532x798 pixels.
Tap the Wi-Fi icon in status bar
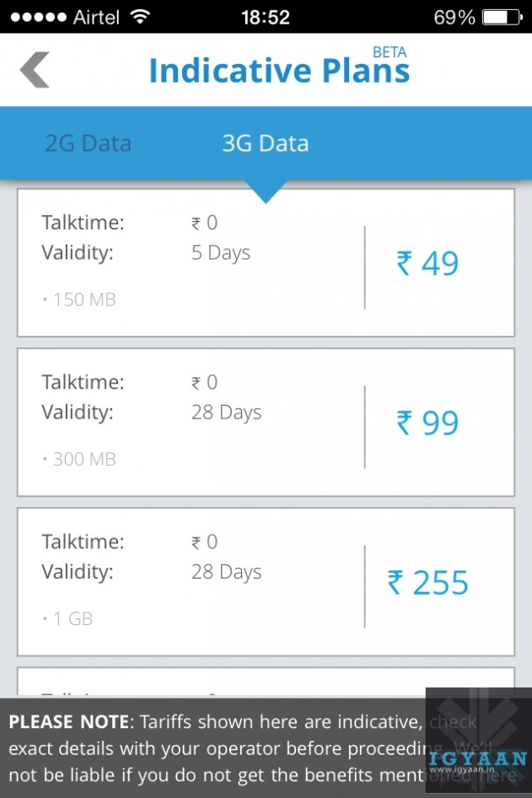pos(140,17)
